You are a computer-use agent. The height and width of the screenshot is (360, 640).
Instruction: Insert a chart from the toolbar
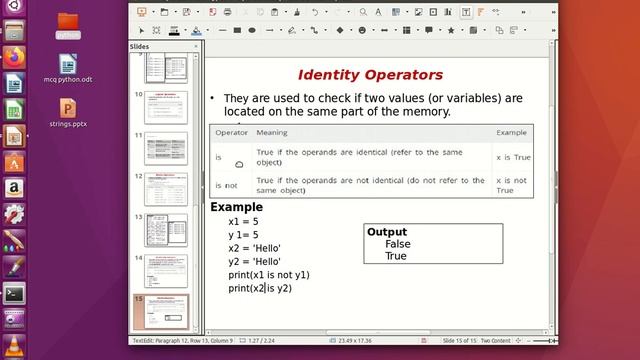click(448, 12)
